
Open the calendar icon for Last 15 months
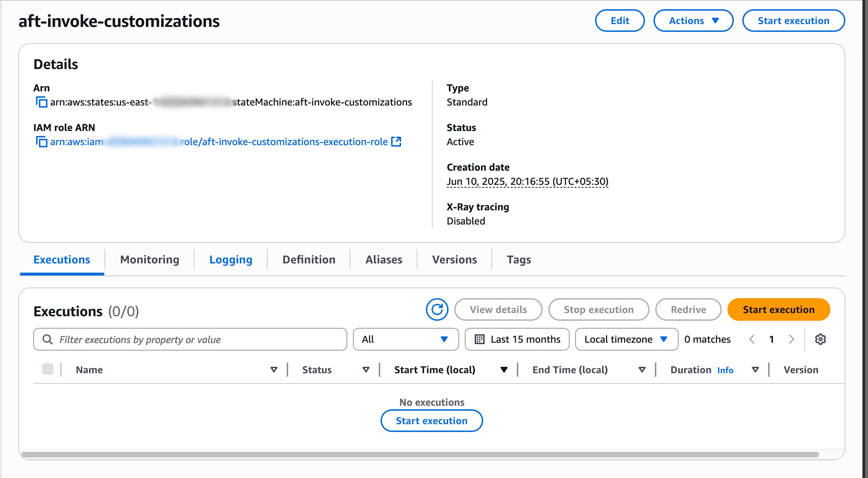479,339
